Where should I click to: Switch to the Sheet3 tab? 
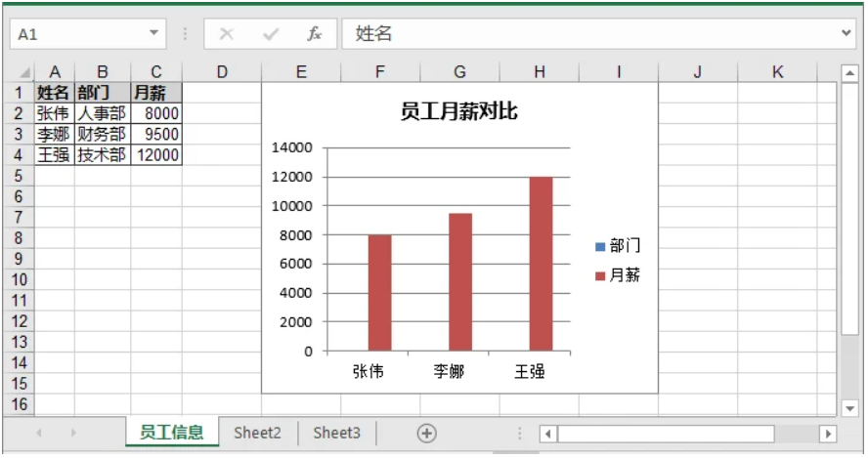click(336, 434)
